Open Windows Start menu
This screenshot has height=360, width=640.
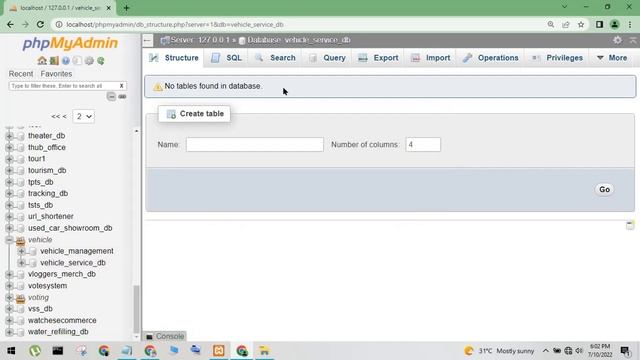point(11,351)
